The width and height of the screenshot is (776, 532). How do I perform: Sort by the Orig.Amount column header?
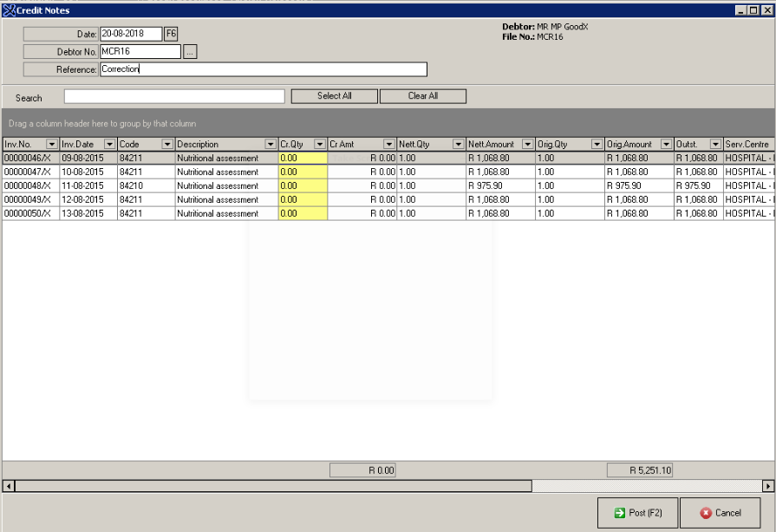[632, 144]
